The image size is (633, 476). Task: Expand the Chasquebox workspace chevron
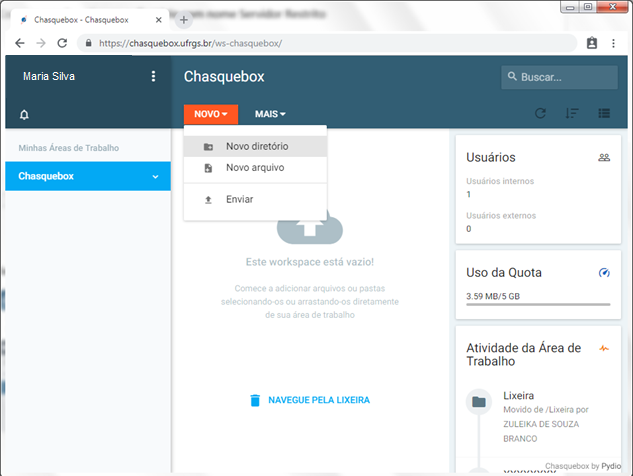(155, 176)
